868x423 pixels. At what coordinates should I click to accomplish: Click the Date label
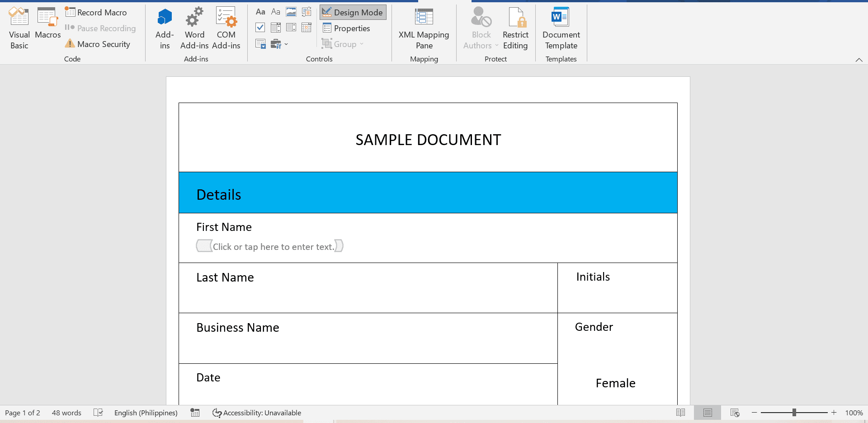click(x=208, y=377)
